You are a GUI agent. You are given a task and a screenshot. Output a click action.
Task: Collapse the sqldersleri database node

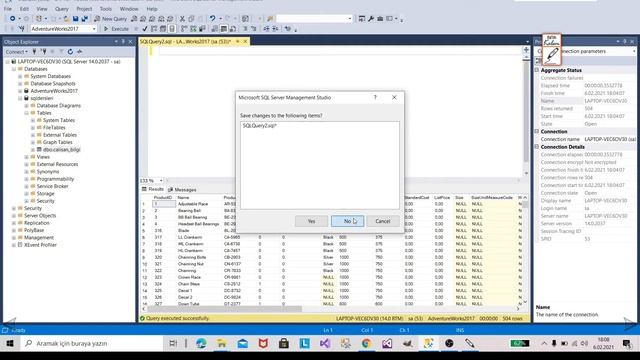click(x=20, y=98)
